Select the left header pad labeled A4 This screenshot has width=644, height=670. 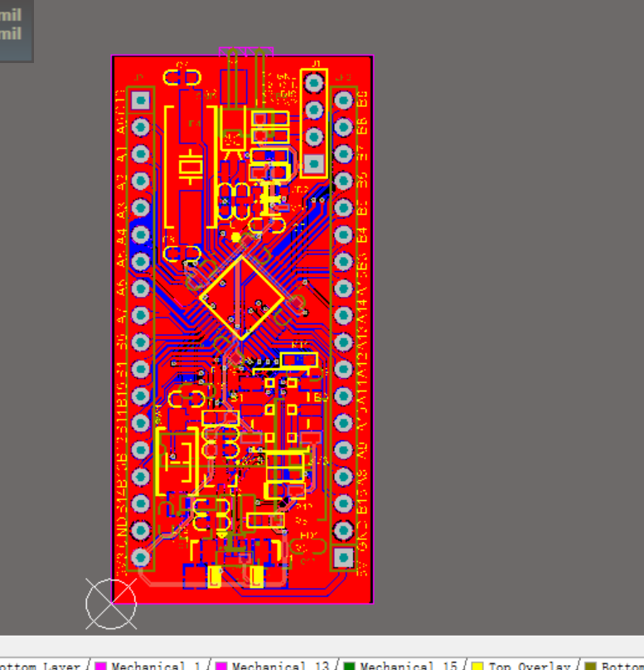[141, 235]
